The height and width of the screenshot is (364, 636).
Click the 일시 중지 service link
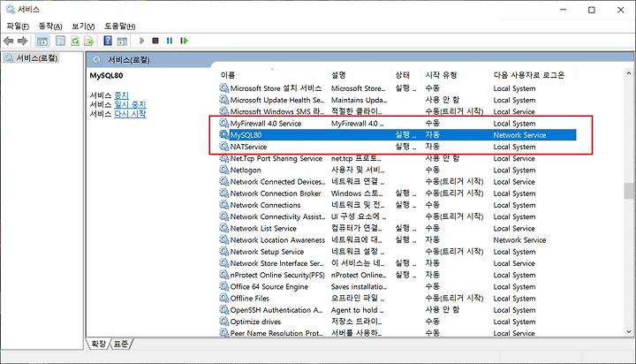[x=130, y=105]
